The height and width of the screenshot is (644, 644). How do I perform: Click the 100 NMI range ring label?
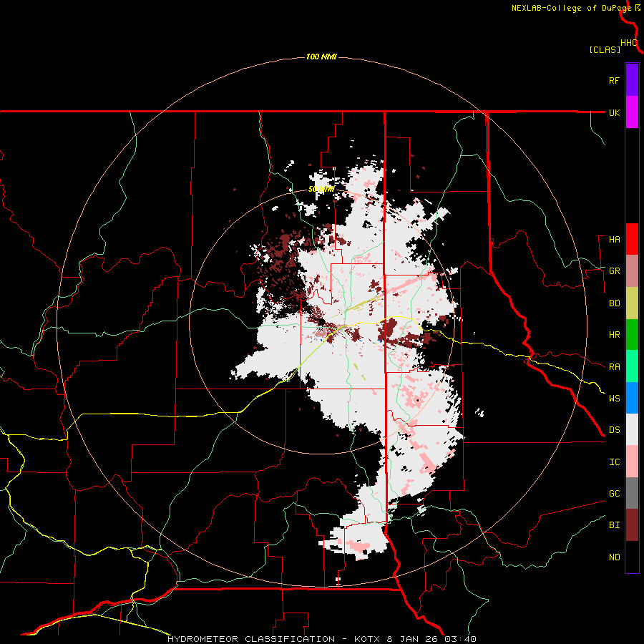point(321,57)
